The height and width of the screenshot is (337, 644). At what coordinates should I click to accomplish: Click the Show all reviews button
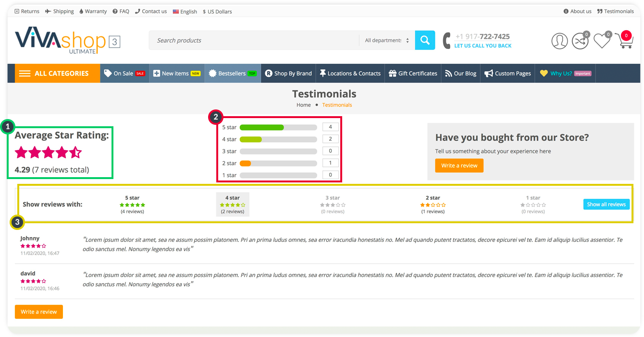[x=606, y=204]
